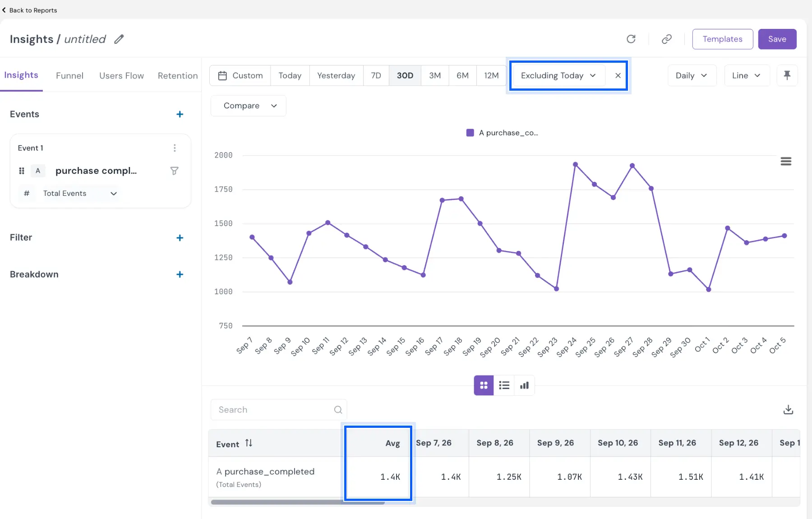This screenshot has width=812, height=519.
Task: Expand the Compare dropdown
Action: [249, 106]
